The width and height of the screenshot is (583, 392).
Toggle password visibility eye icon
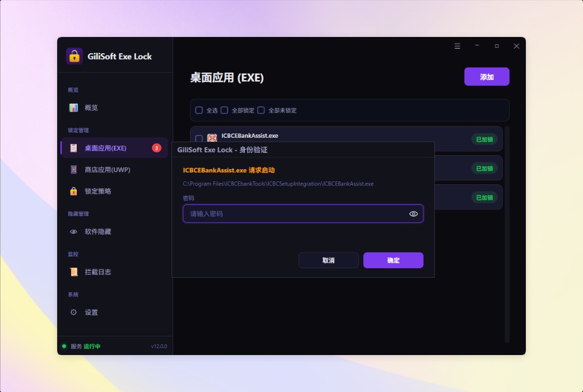[x=414, y=214]
